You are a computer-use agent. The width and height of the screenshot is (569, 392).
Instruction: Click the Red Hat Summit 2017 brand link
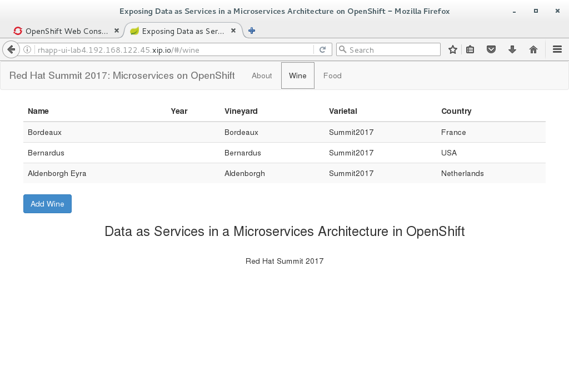(122, 76)
